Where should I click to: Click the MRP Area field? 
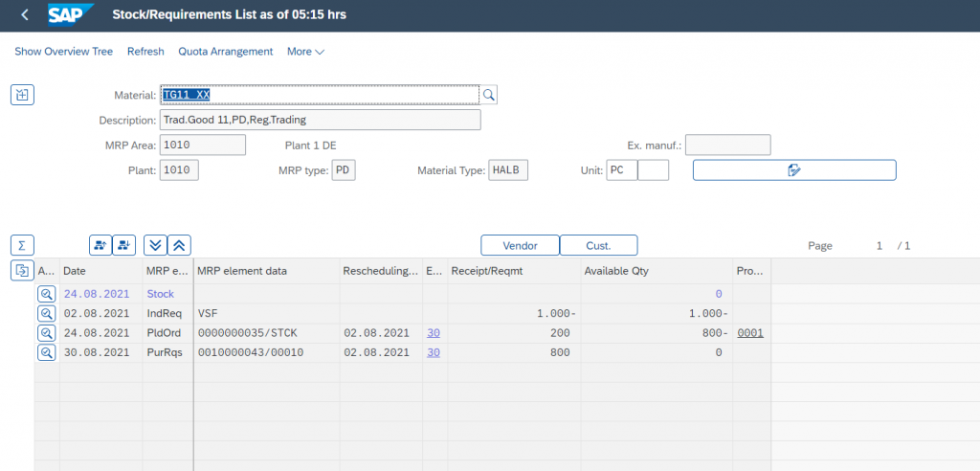pos(203,145)
